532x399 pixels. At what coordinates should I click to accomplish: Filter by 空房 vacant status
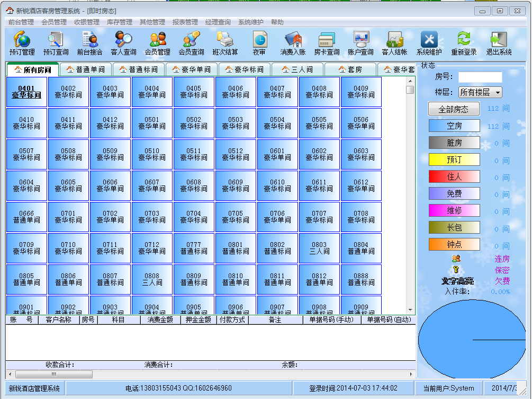coord(454,126)
